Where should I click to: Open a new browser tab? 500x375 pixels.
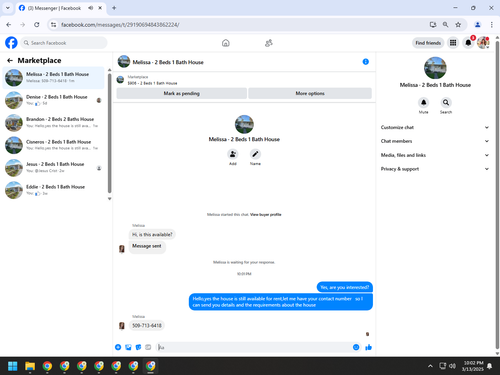114,8
